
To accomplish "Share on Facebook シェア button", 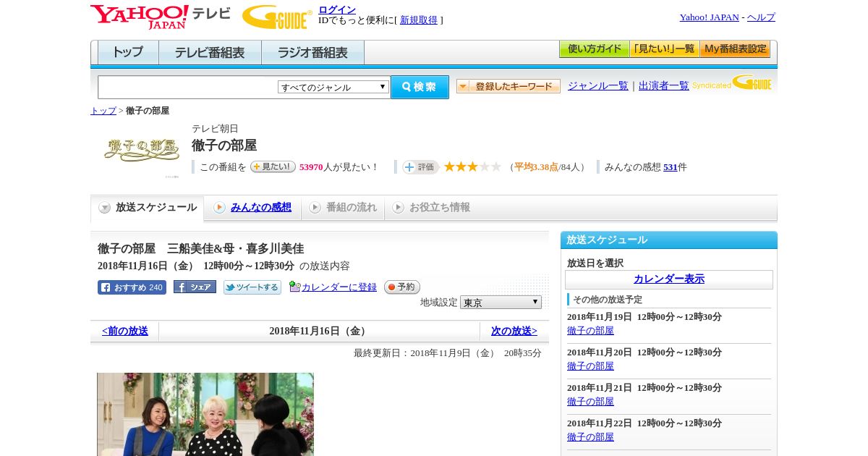I will (195, 287).
